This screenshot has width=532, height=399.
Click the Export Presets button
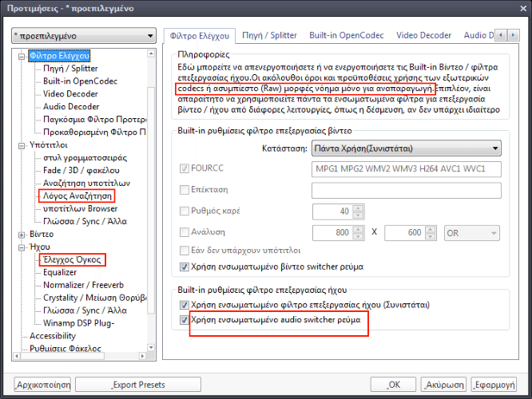point(138,385)
